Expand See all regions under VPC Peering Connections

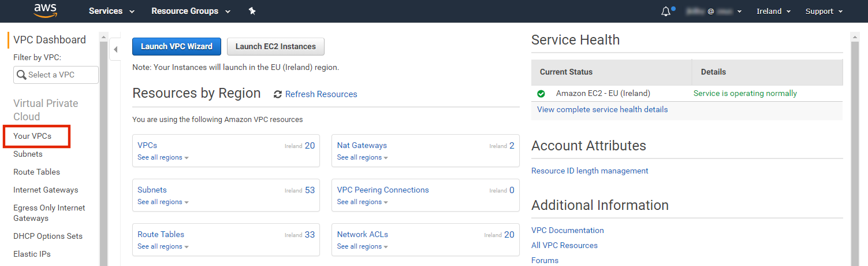tap(362, 202)
